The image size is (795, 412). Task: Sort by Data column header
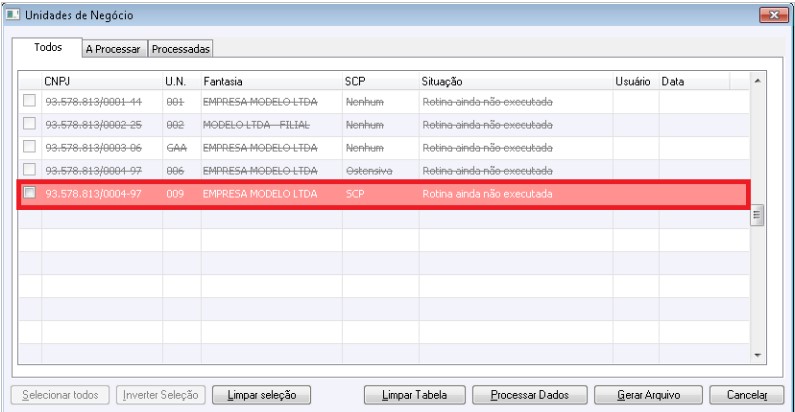point(695,81)
